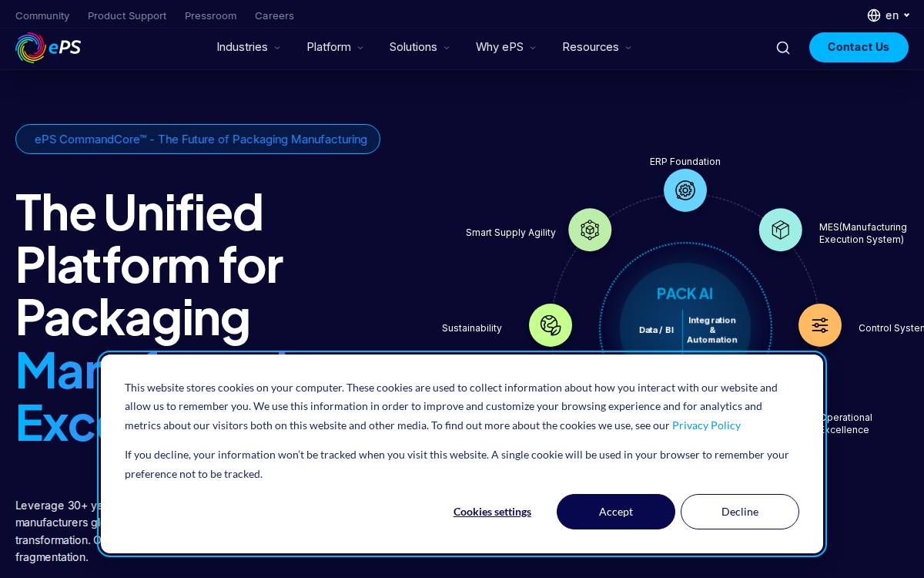This screenshot has width=924, height=578.
Task: Open the Resources nav item
Action: [x=591, y=47]
